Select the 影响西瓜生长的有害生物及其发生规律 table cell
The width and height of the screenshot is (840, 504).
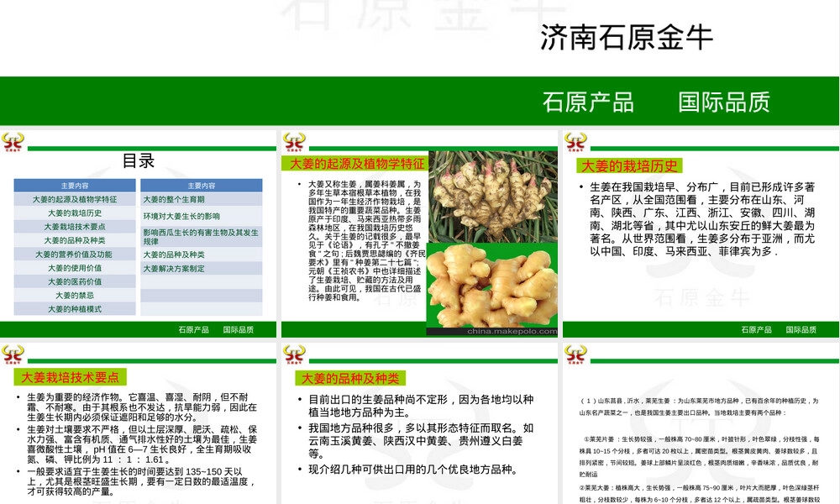pyautogui.click(x=202, y=237)
